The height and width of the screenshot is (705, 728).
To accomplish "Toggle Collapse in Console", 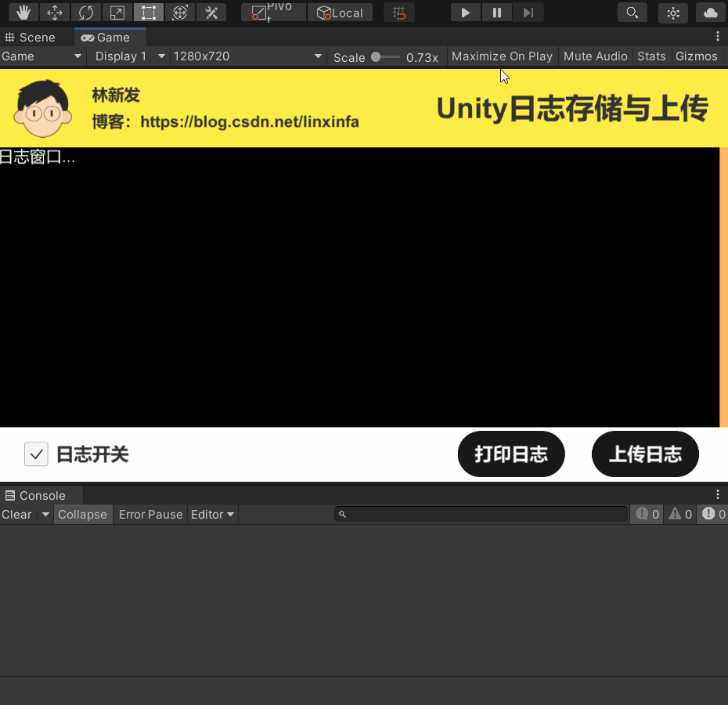I will (x=83, y=515).
